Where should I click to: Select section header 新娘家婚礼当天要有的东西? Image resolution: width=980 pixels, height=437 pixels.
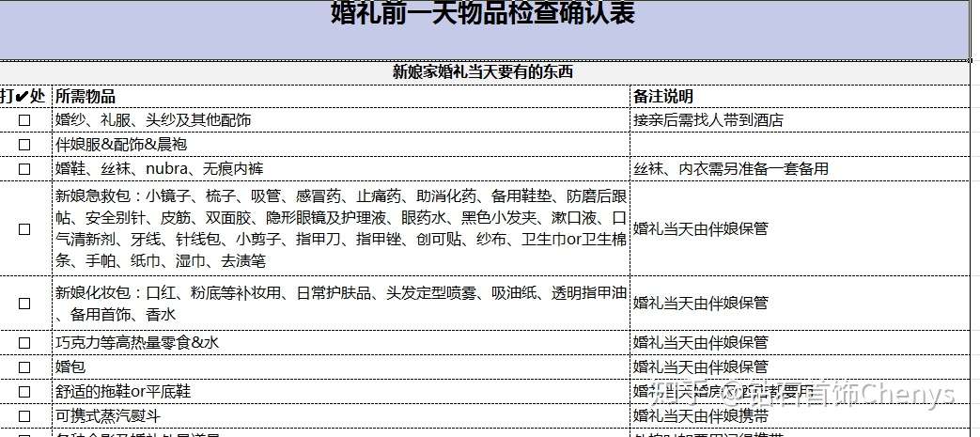pos(485,72)
